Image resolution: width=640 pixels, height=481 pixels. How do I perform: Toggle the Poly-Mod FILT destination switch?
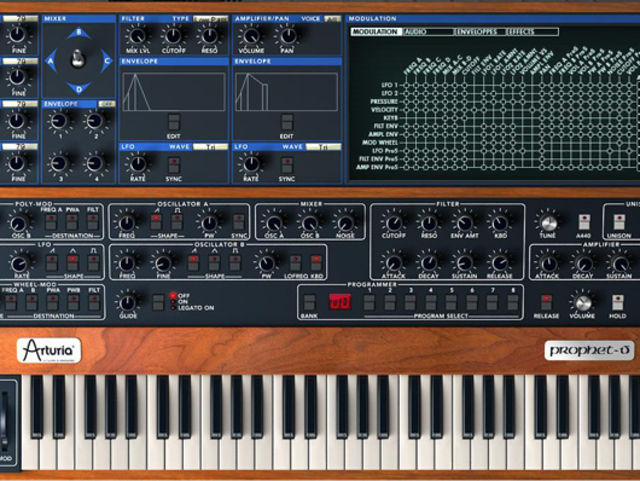pyautogui.click(x=93, y=222)
